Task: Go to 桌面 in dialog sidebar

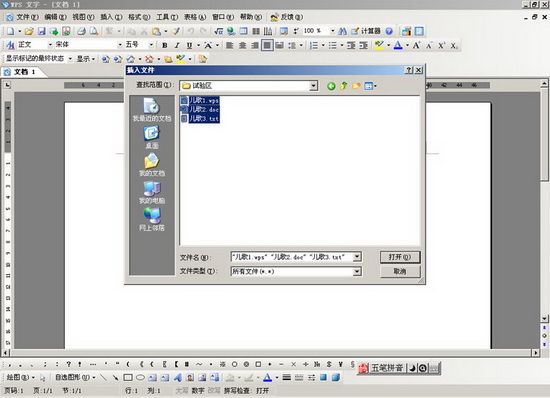Action: [152, 137]
